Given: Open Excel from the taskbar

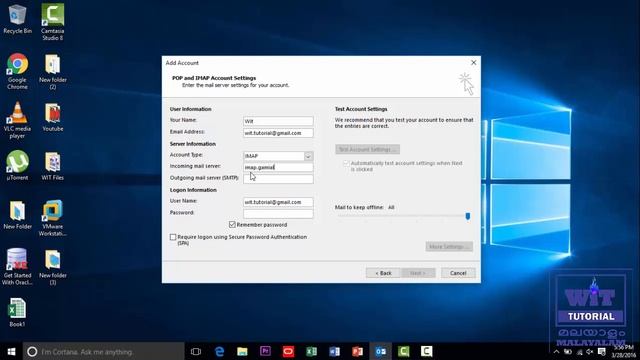Looking at the screenshot, I should 311,351.
